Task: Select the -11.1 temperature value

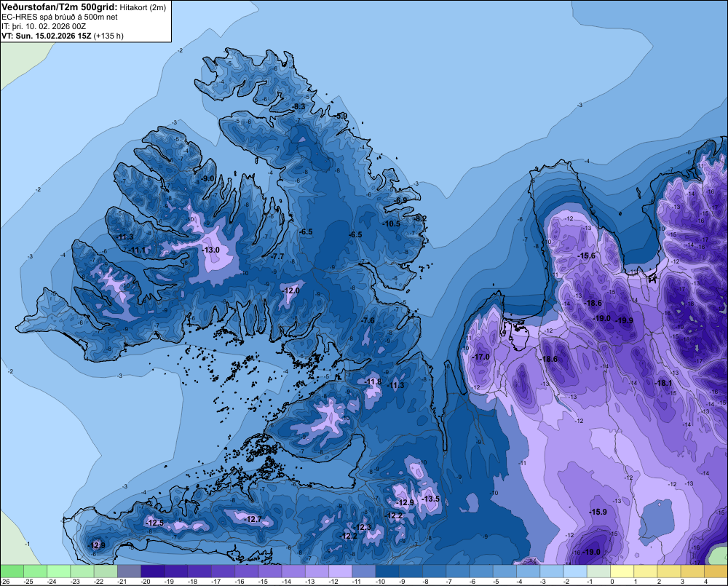Action: click(x=138, y=250)
